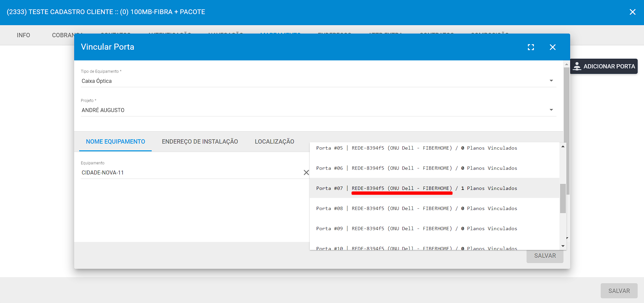Click the port list scroll down arrow

(x=563, y=246)
